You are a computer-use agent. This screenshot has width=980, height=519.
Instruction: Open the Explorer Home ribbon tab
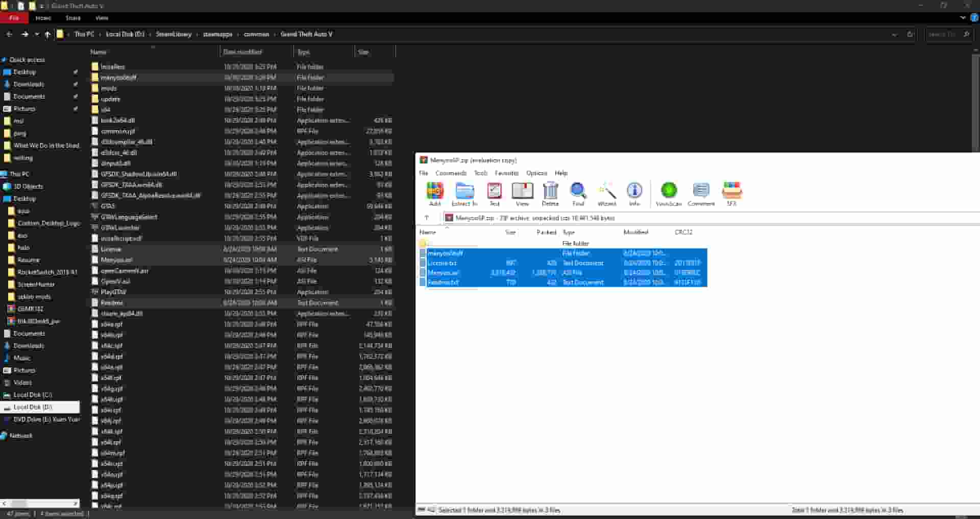coord(43,18)
